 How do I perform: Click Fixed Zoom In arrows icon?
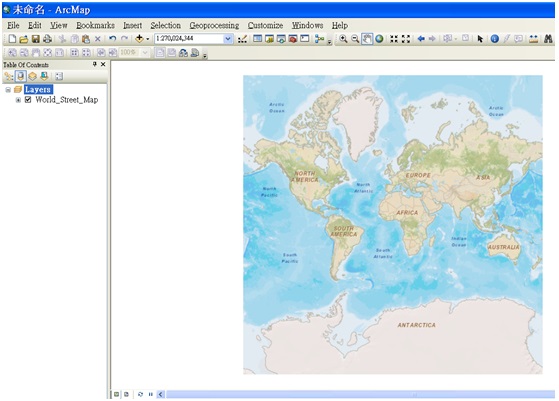(394, 39)
